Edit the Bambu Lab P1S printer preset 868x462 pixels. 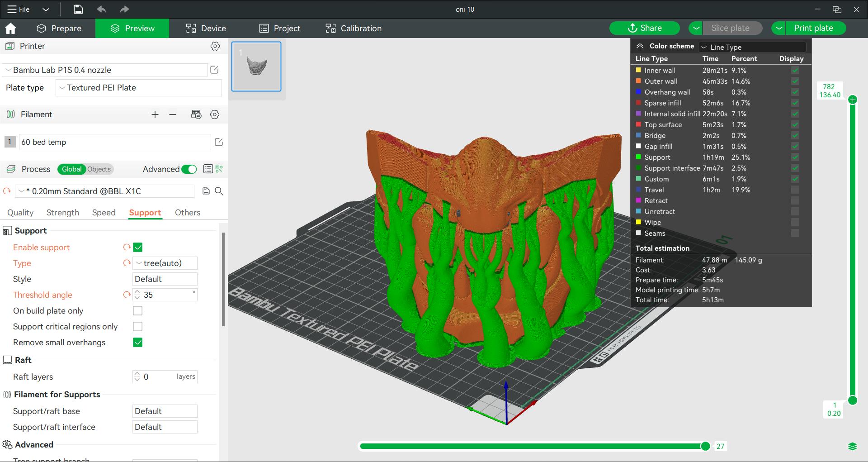coord(215,70)
